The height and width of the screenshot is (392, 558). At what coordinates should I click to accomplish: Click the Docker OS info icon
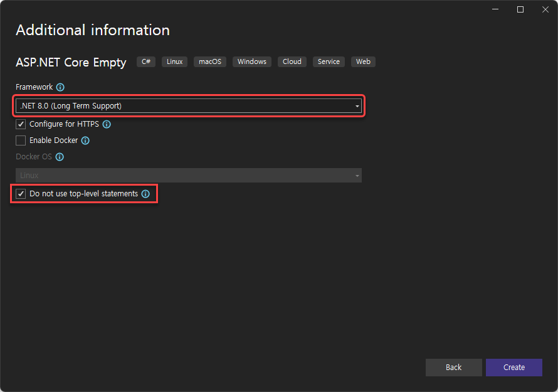pyautogui.click(x=60, y=157)
